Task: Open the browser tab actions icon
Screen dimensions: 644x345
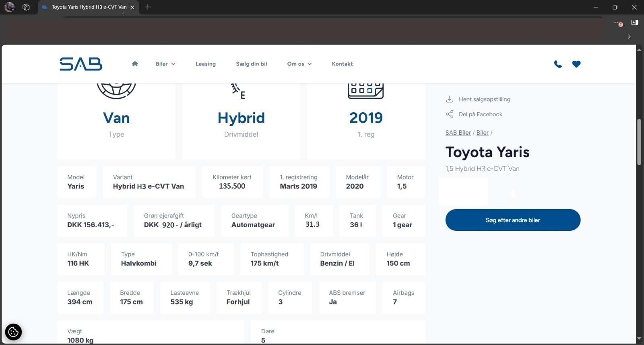Action: point(26,7)
